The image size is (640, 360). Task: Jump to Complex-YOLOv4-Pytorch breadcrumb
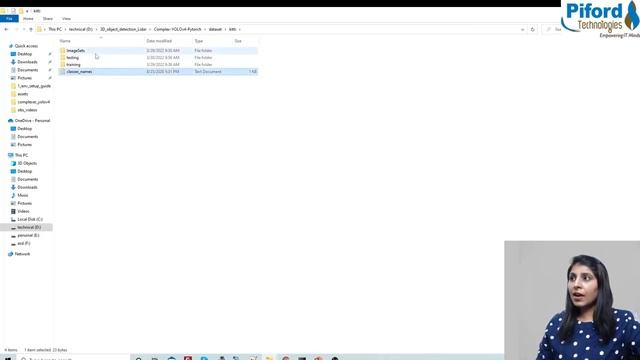coord(178,29)
